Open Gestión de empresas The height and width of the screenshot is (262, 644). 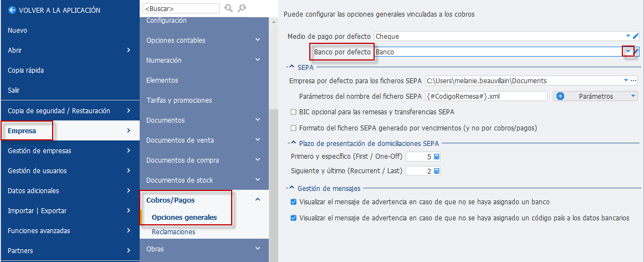tap(70, 150)
